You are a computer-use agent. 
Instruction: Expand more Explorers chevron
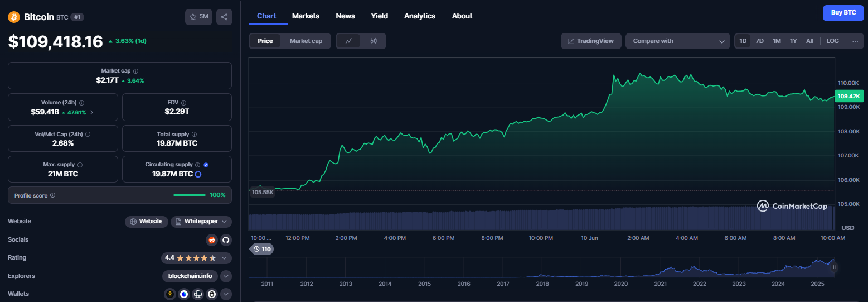click(x=226, y=276)
